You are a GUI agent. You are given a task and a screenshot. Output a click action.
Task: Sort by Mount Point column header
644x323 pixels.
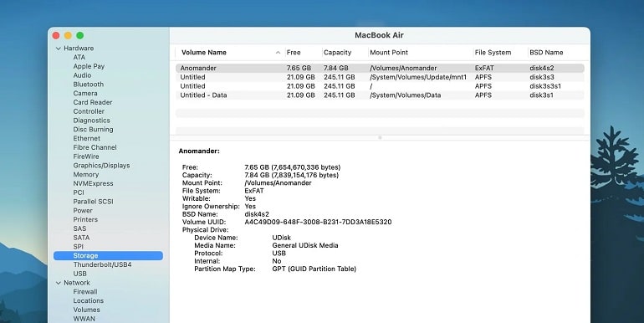click(x=389, y=53)
